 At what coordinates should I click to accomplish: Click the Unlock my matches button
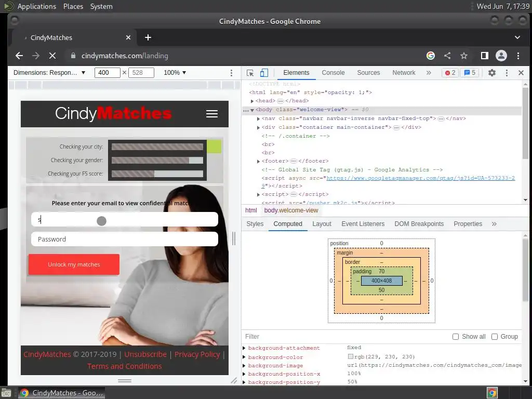(74, 264)
